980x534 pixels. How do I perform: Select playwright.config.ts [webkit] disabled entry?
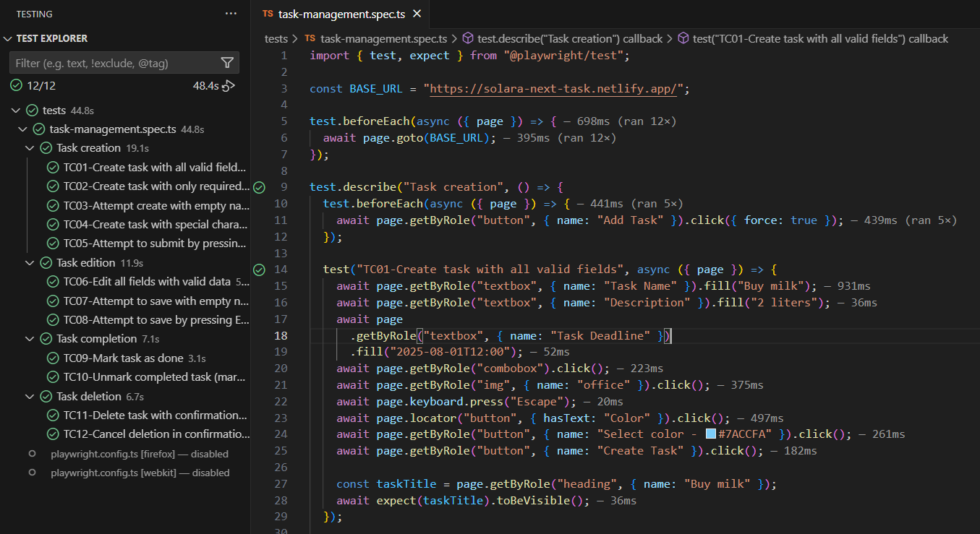pos(140,473)
